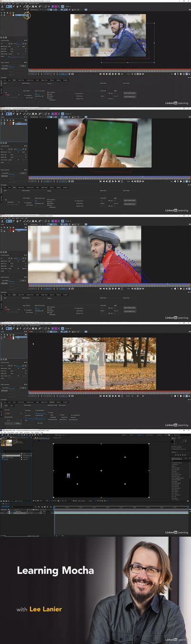The image size is (191, 644).
Task: Click the timeline scrub bar in the autumn park Mocha screenshot
Action: tap(109, 393)
